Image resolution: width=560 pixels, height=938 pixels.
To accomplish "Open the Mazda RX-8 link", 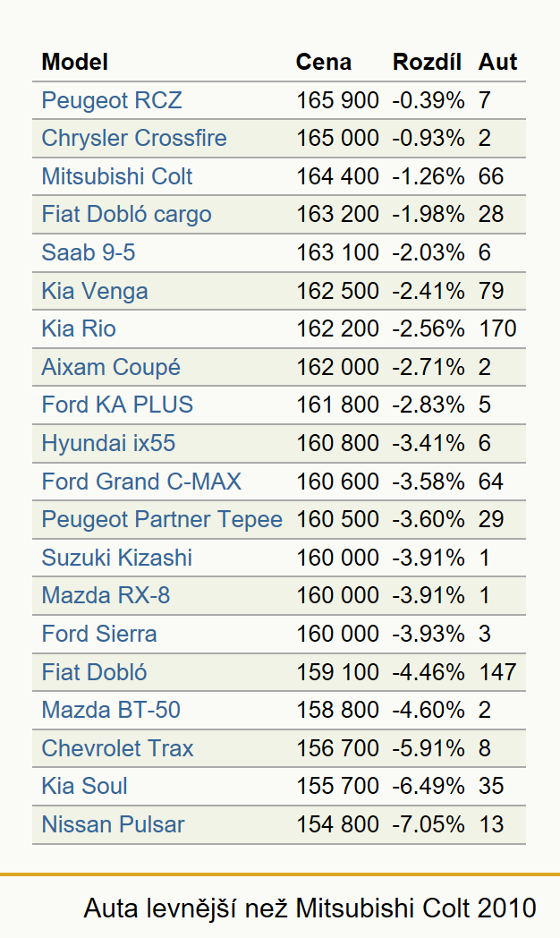I will (106, 595).
